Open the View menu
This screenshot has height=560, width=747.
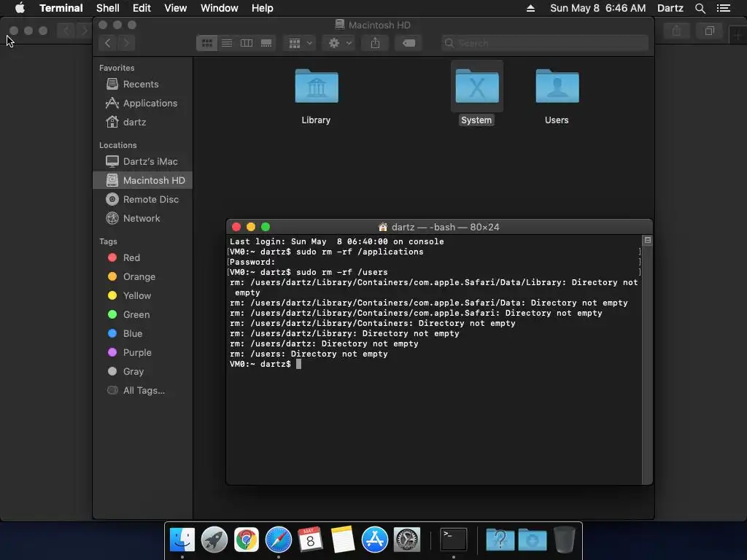coord(175,8)
